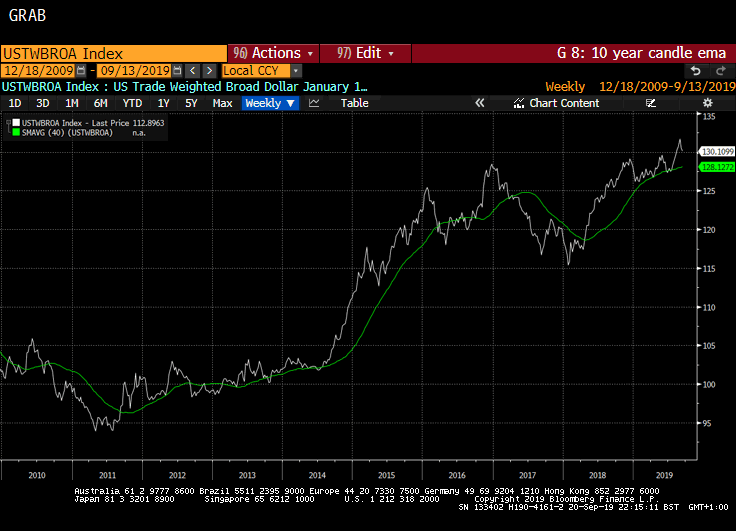Select the 5Y range tab

(191, 103)
